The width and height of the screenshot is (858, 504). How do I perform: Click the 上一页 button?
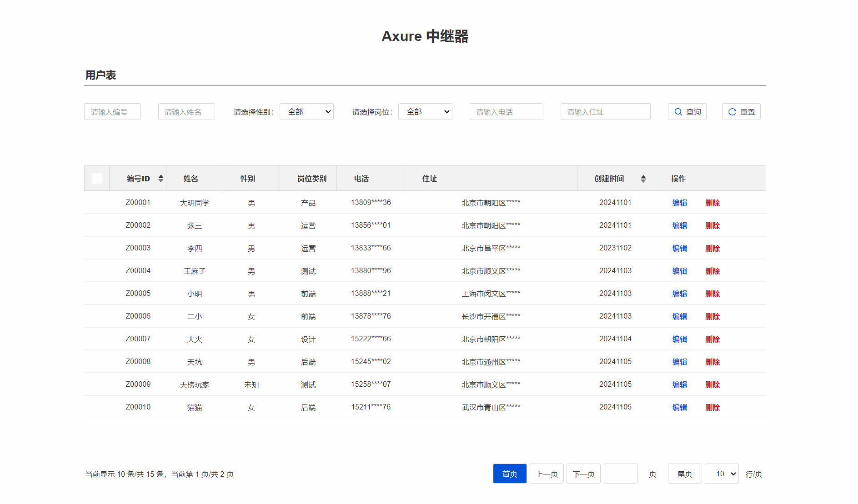(547, 474)
